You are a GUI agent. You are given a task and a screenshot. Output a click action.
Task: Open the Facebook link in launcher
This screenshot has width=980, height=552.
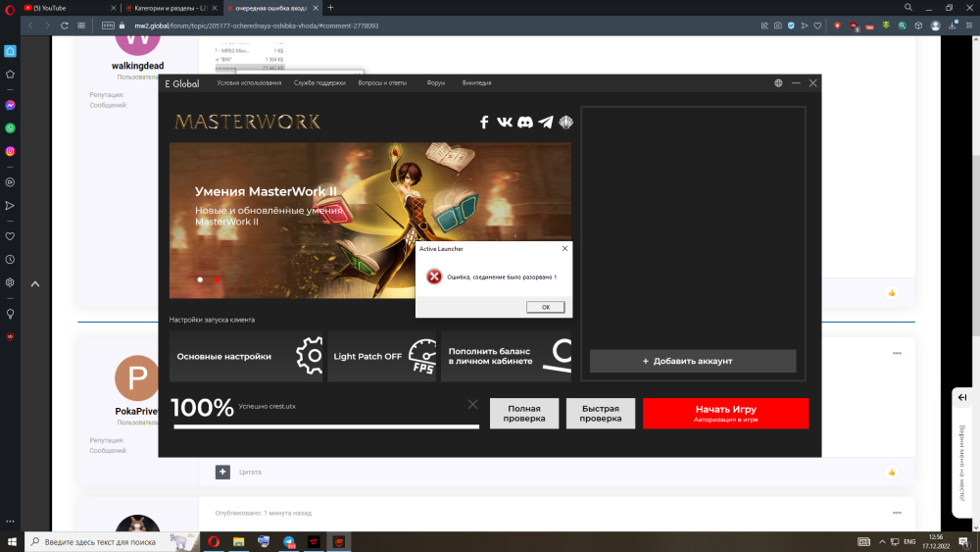point(484,123)
